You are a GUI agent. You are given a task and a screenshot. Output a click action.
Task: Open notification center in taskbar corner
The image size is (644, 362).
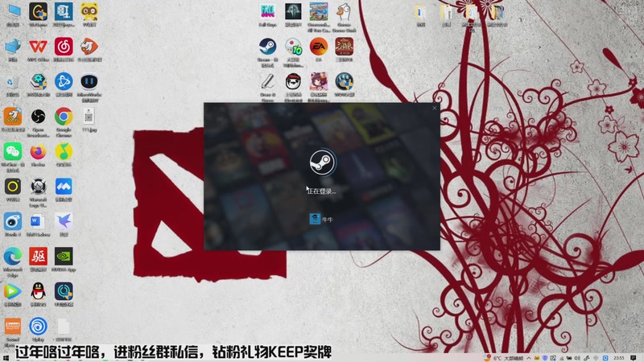pos(634,358)
